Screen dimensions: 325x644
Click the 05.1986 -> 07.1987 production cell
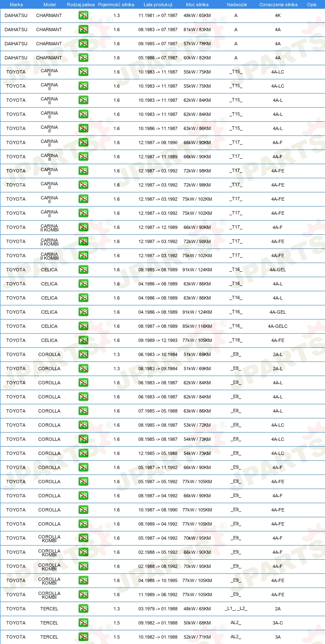(158, 58)
